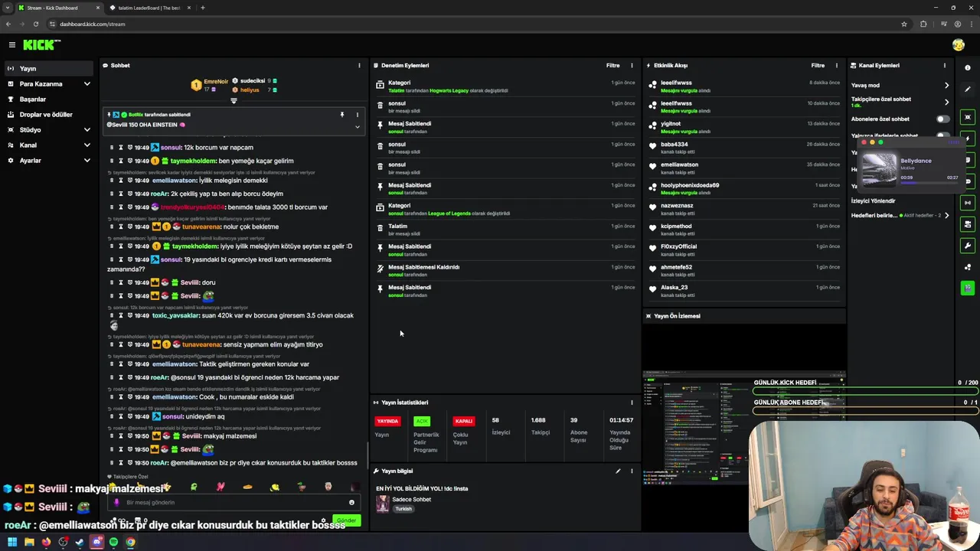Bookmark page with star icon
This screenshot has height=551, width=980.
904,24
